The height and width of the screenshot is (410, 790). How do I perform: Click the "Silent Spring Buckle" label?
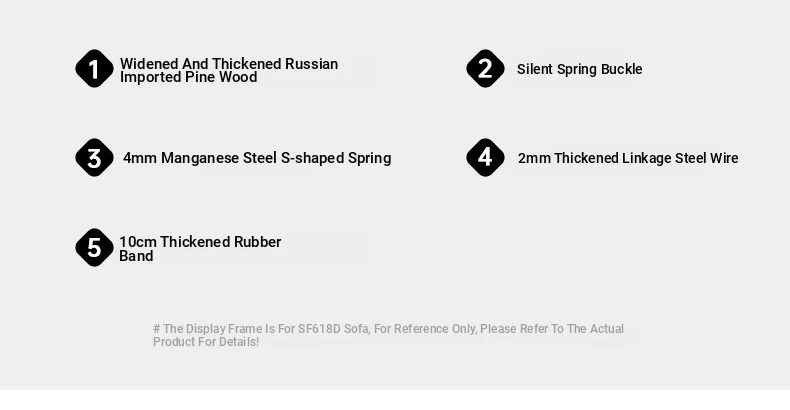[579, 69]
